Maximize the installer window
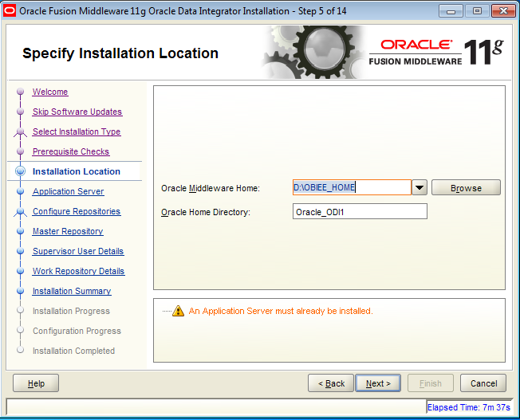 click(x=477, y=11)
